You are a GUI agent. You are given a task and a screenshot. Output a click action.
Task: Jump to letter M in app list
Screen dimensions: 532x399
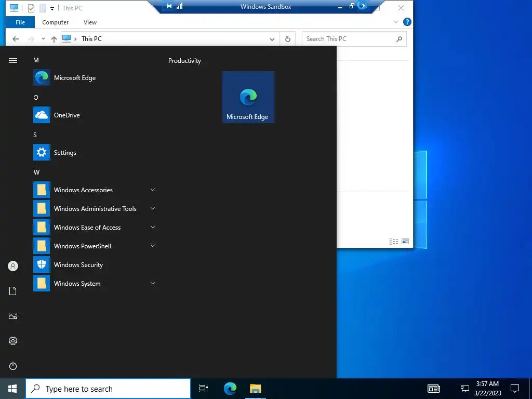36,60
